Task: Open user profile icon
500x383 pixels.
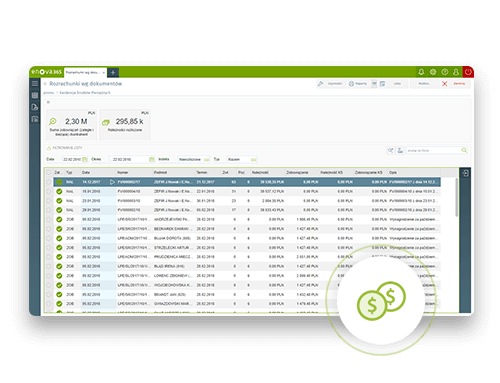Action: point(456,72)
